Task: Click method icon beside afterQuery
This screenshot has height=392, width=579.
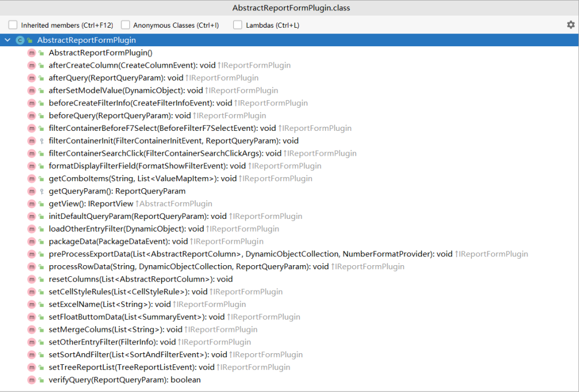Action: (32, 78)
